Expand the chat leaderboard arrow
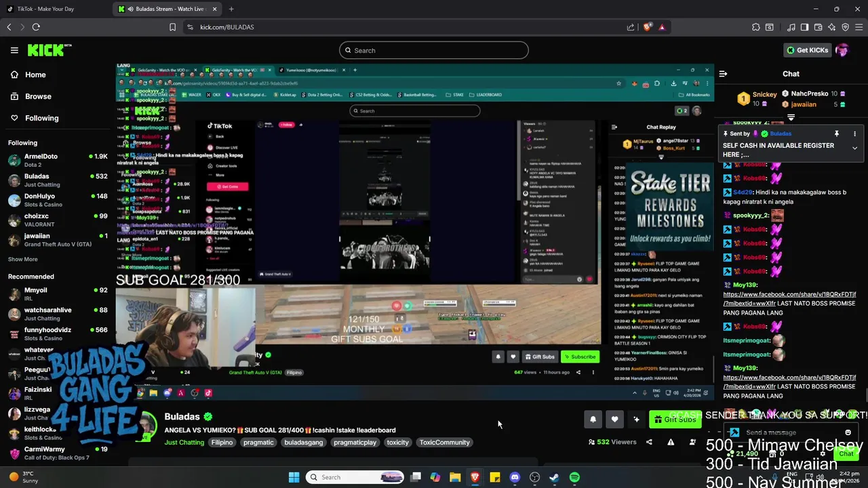 pos(791,118)
